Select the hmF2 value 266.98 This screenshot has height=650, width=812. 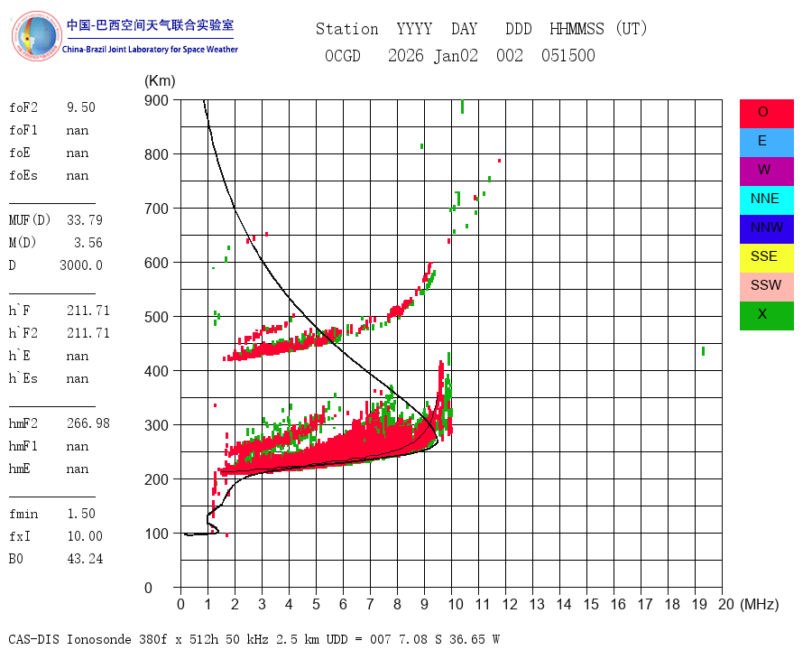88,423
